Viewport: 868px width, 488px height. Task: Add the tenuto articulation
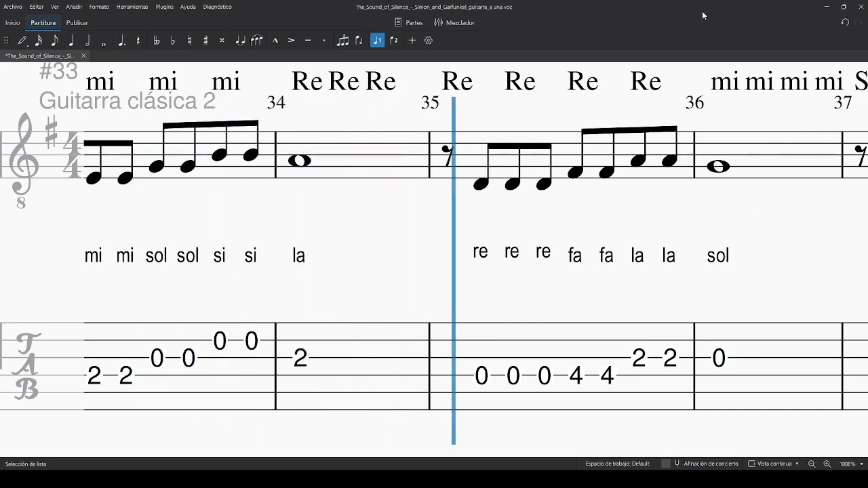(x=308, y=41)
